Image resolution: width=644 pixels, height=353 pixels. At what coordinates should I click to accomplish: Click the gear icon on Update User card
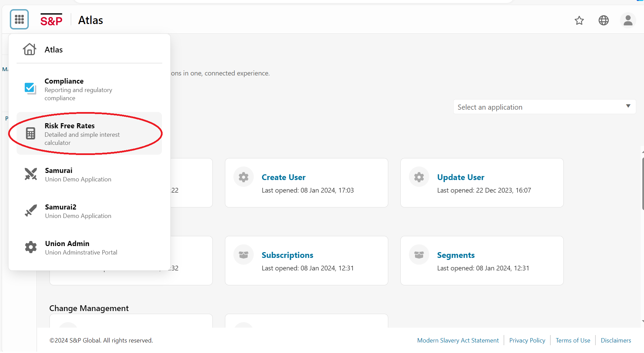tap(419, 177)
